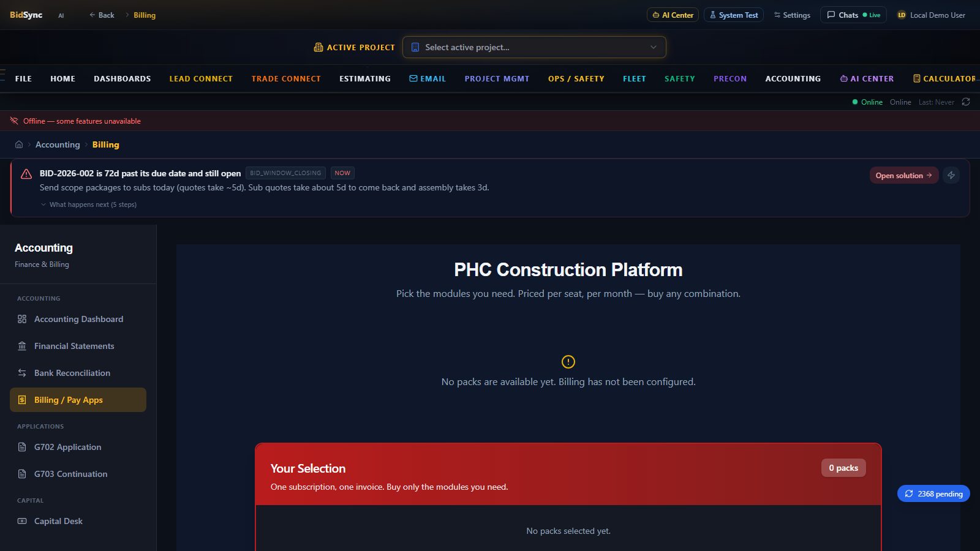Open the EMAIL menu item

pyautogui.click(x=428, y=78)
